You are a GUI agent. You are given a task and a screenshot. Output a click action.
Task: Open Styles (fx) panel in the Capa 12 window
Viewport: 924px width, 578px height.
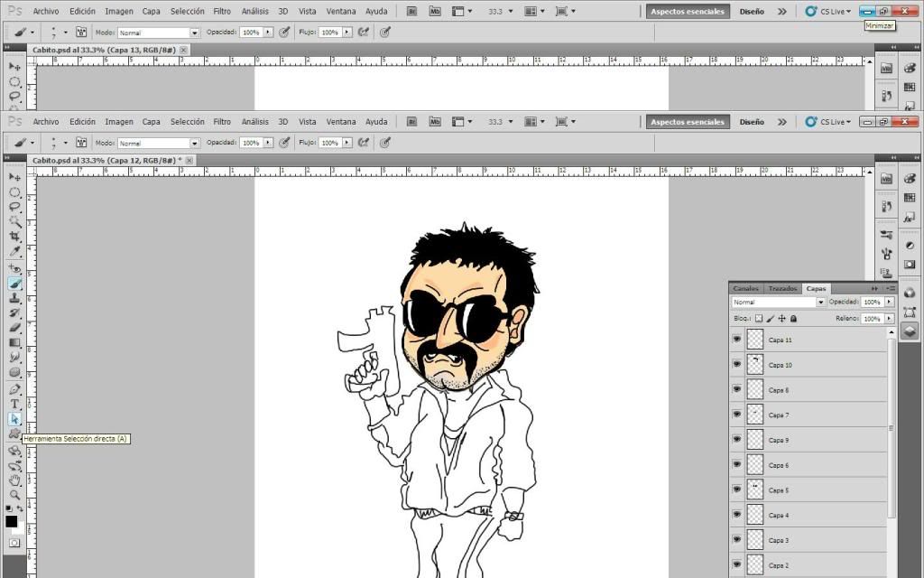click(910, 218)
